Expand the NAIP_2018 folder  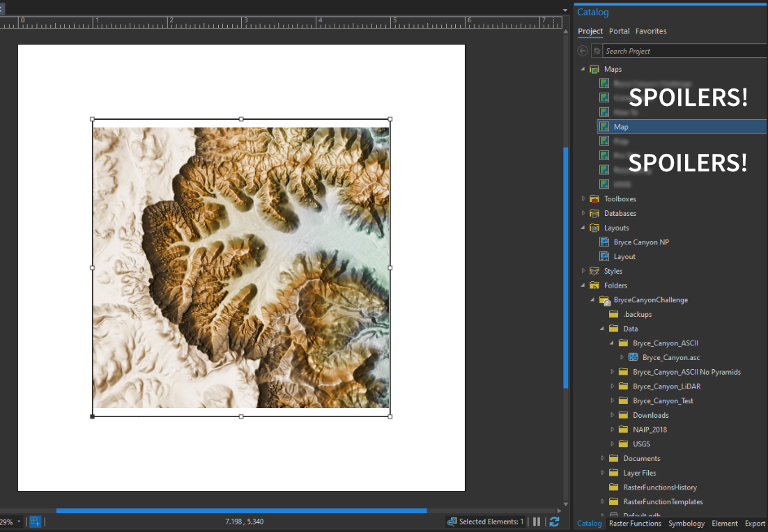point(612,430)
